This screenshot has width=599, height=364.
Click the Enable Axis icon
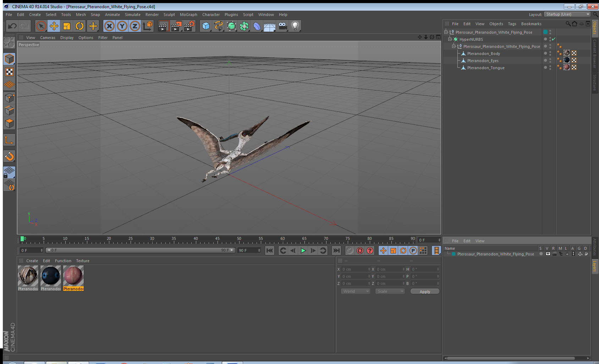click(x=10, y=140)
